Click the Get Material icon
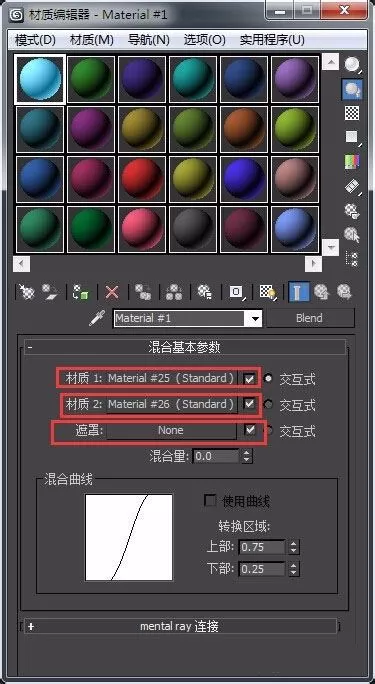Image resolution: width=375 pixels, height=684 pixels. coord(26,292)
